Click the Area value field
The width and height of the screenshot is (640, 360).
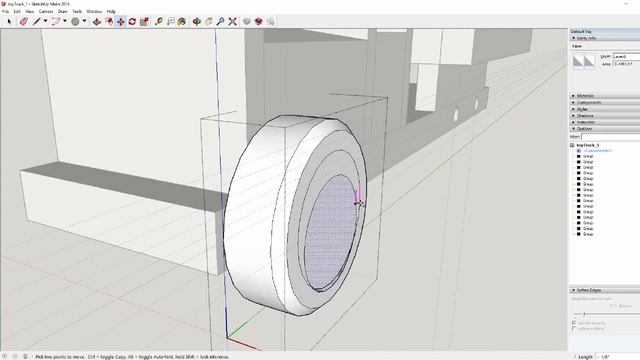(626, 64)
